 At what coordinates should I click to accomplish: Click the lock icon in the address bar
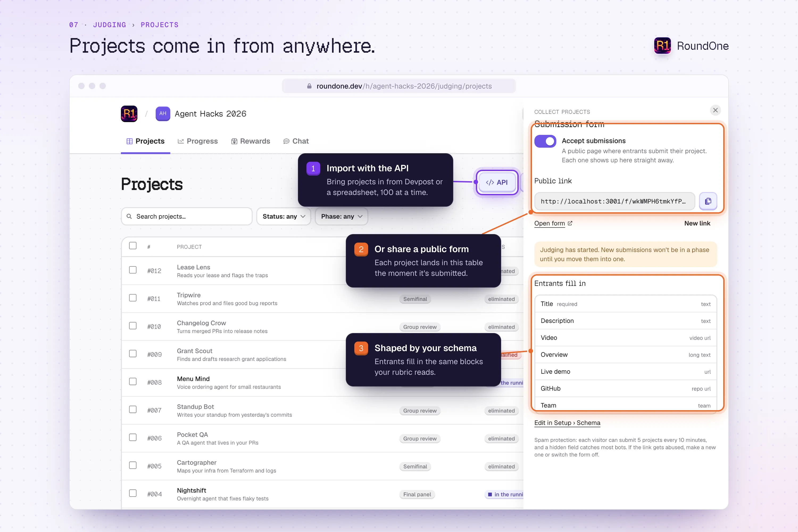(309, 86)
